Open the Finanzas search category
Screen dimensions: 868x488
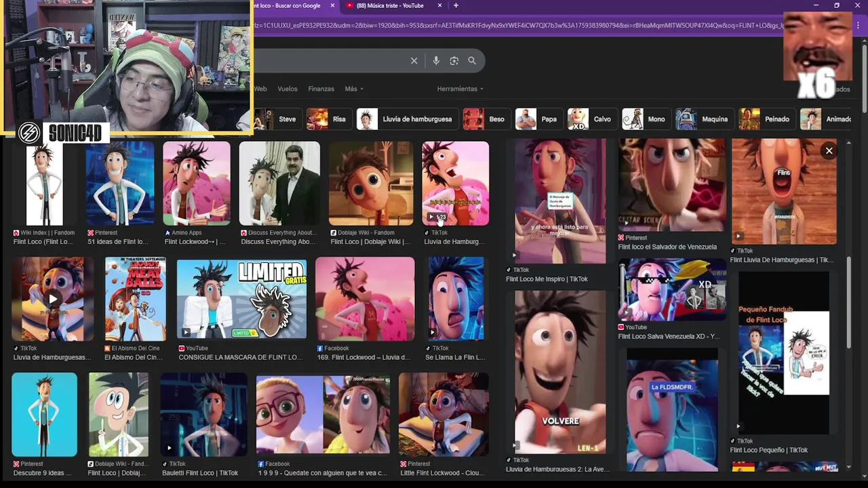click(321, 89)
